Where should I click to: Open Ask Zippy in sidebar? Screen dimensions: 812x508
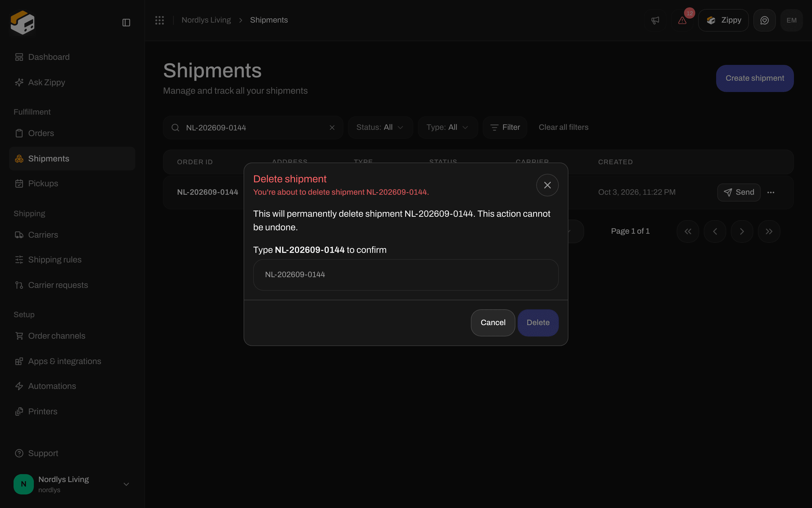coord(72,82)
